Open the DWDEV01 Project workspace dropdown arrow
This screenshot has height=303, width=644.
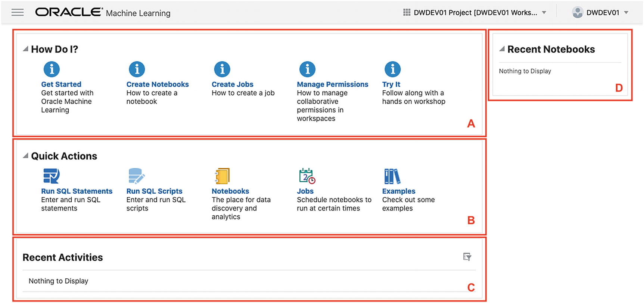coord(544,13)
